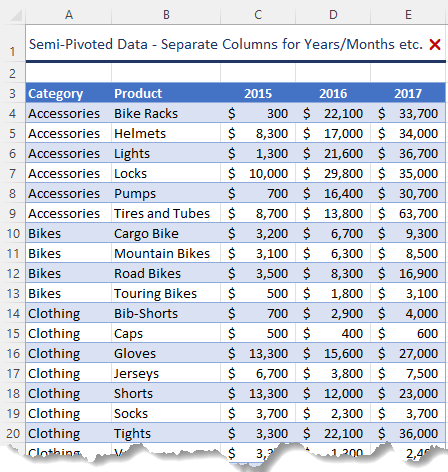The height and width of the screenshot is (472, 448).
Task: Select Locks 2015 value 10,000
Action: tap(258, 173)
